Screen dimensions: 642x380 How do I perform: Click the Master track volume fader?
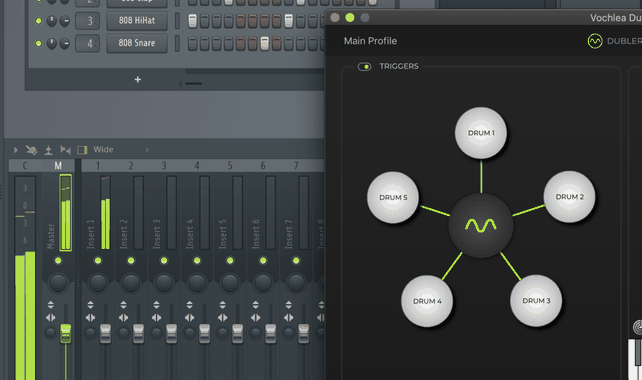(66, 333)
